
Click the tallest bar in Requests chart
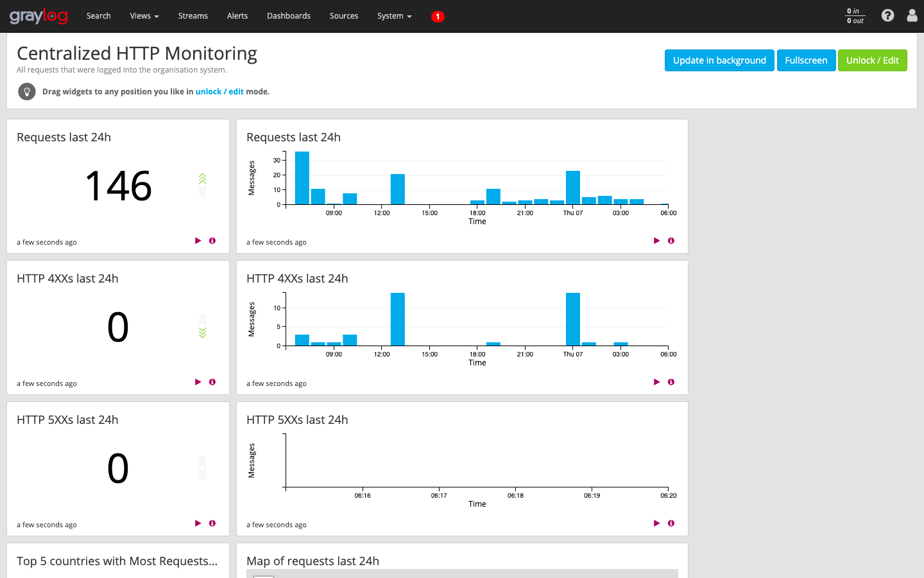[302, 178]
